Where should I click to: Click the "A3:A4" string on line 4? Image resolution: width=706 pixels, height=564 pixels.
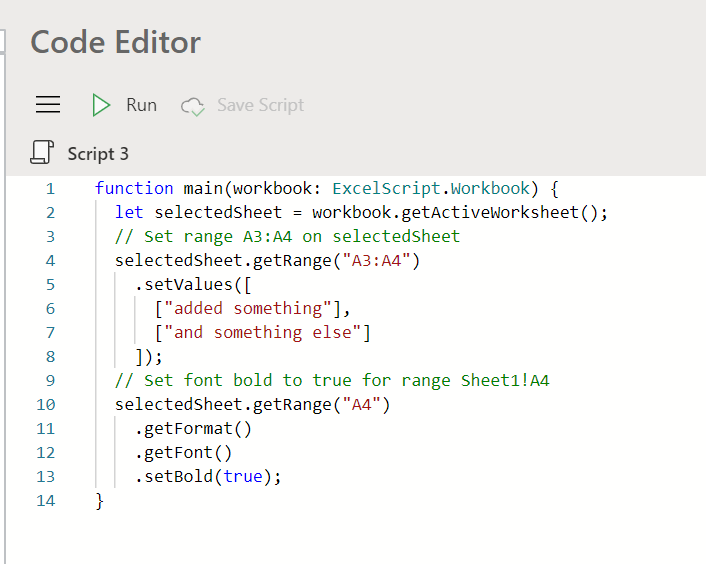pos(376,261)
